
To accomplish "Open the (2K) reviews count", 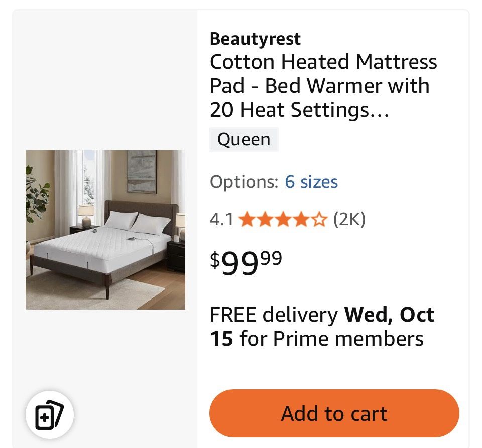I will point(349,219).
